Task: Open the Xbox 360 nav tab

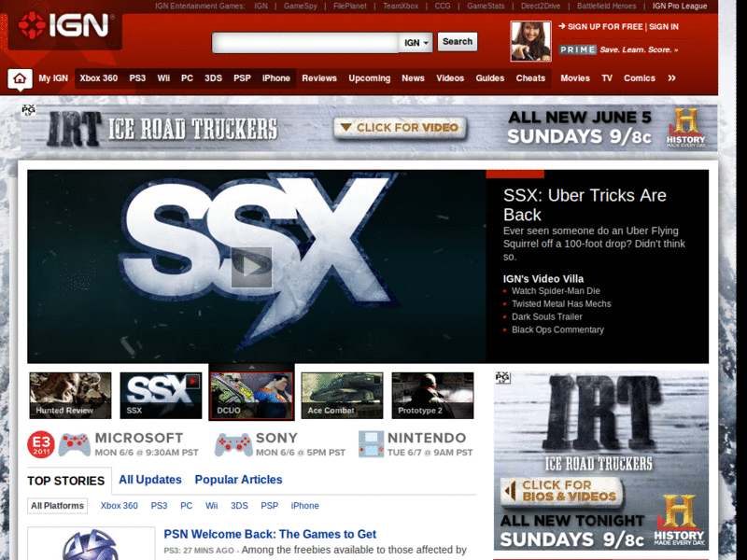Action: [x=99, y=78]
